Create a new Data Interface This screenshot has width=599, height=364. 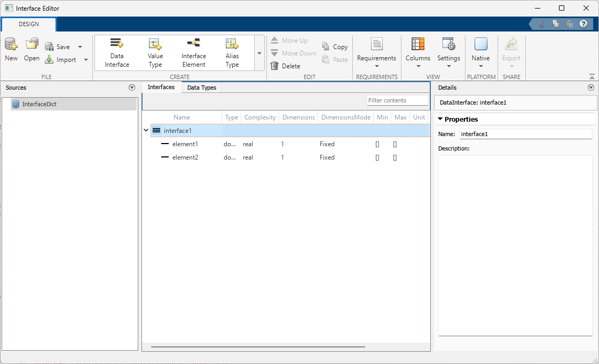pos(116,52)
